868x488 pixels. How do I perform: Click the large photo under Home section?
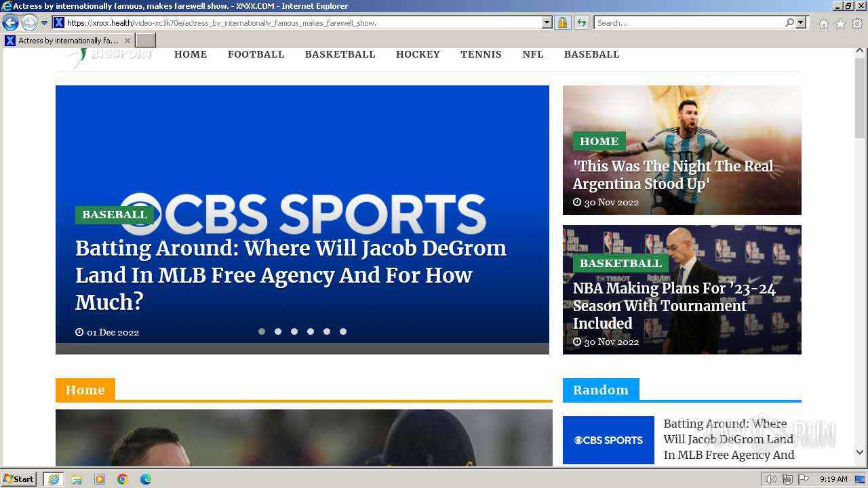(304, 438)
